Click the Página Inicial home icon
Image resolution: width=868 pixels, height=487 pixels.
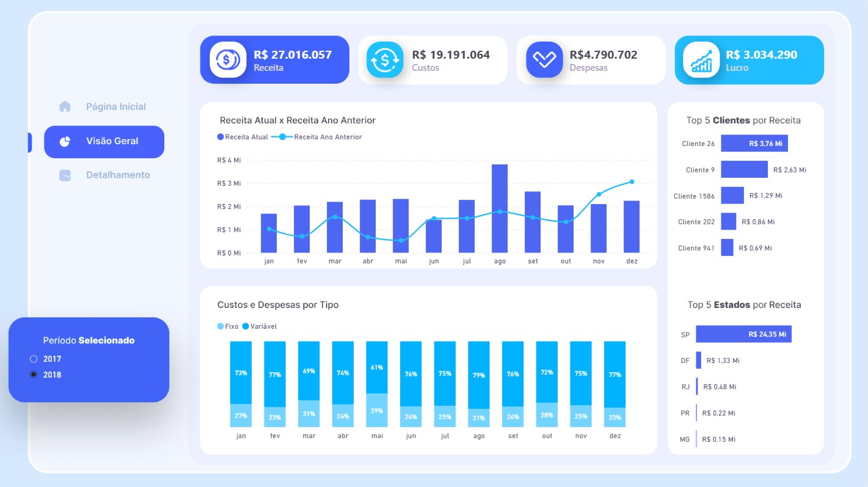(x=65, y=106)
